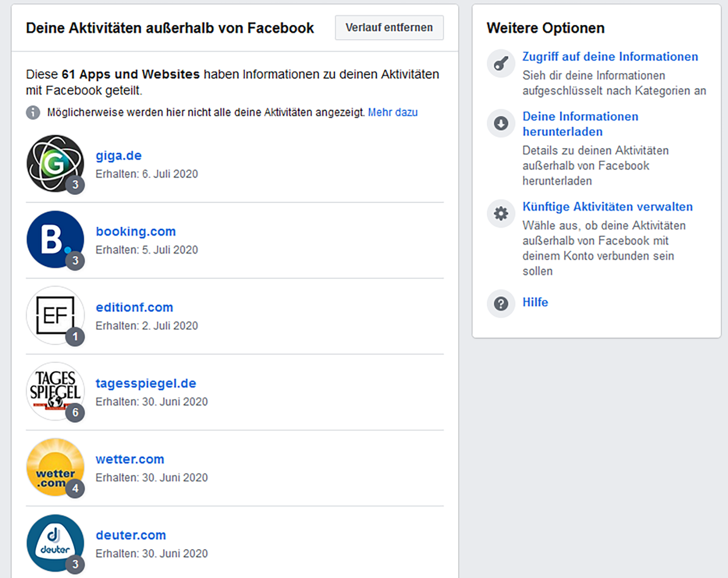This screenshot has width=728, height=578.
Task: Click the booking.com text link
Action: click(136, 232)
